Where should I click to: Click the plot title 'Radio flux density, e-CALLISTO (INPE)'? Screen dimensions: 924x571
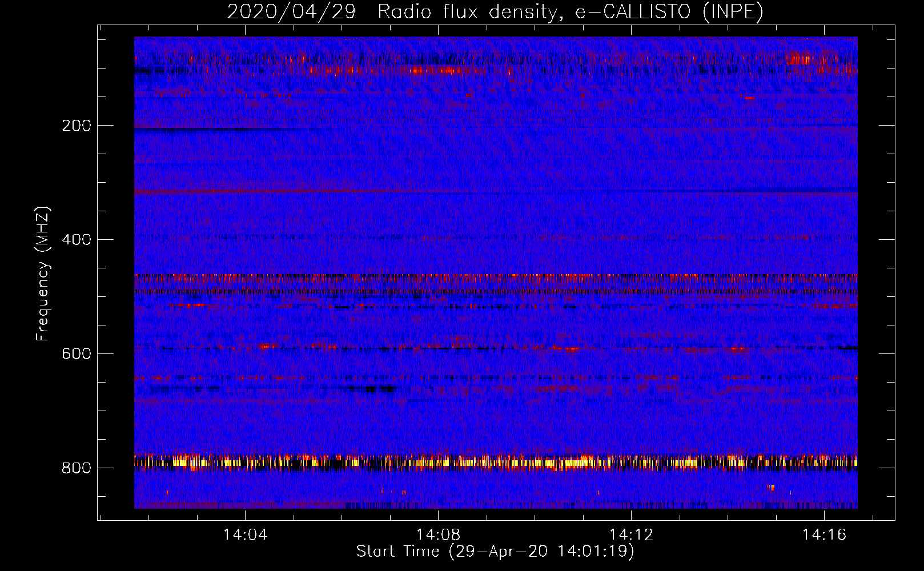coord(571,11)
